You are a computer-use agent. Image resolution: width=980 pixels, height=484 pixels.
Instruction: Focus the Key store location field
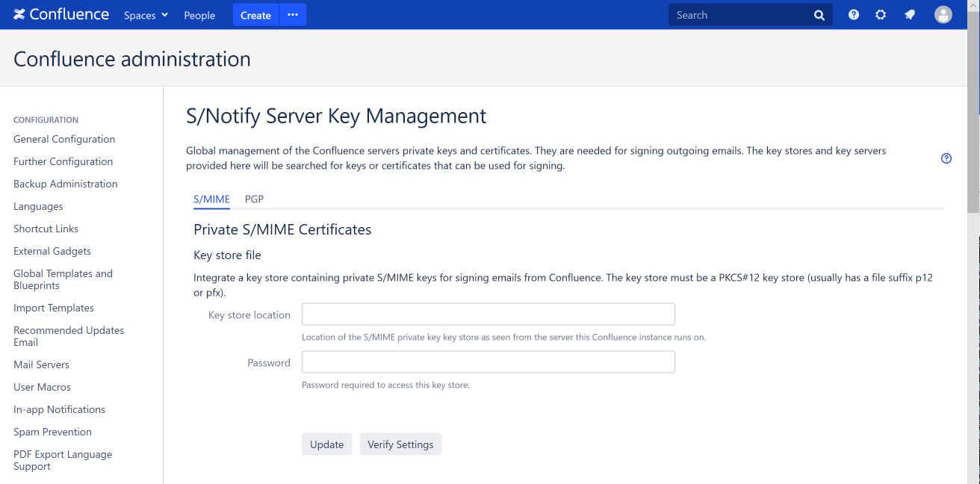[488, 314]
